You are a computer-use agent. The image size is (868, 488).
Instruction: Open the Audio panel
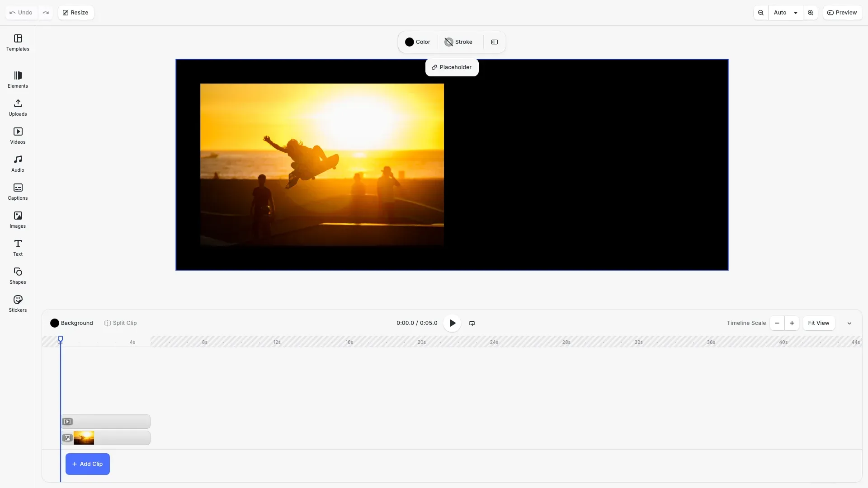tap(18, 163)
